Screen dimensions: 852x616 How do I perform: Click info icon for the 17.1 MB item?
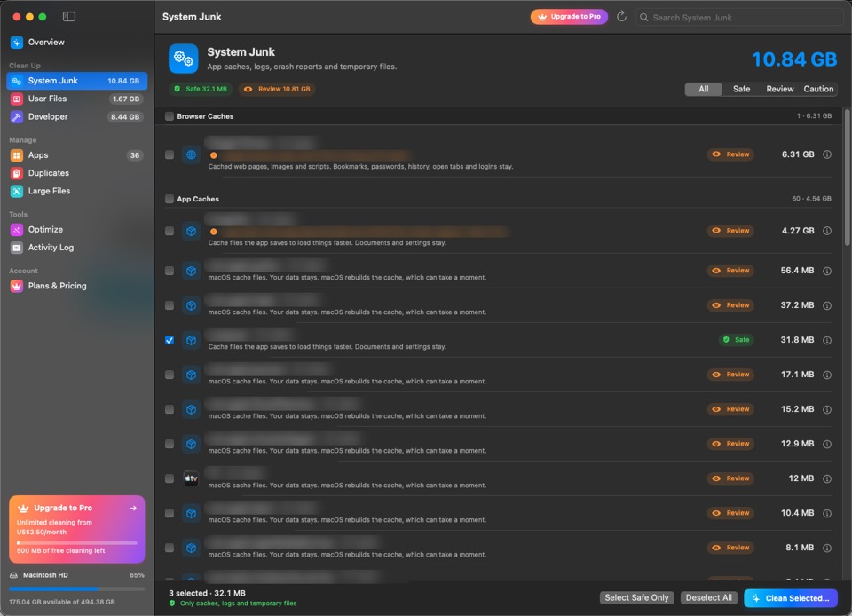pos(827,375)
